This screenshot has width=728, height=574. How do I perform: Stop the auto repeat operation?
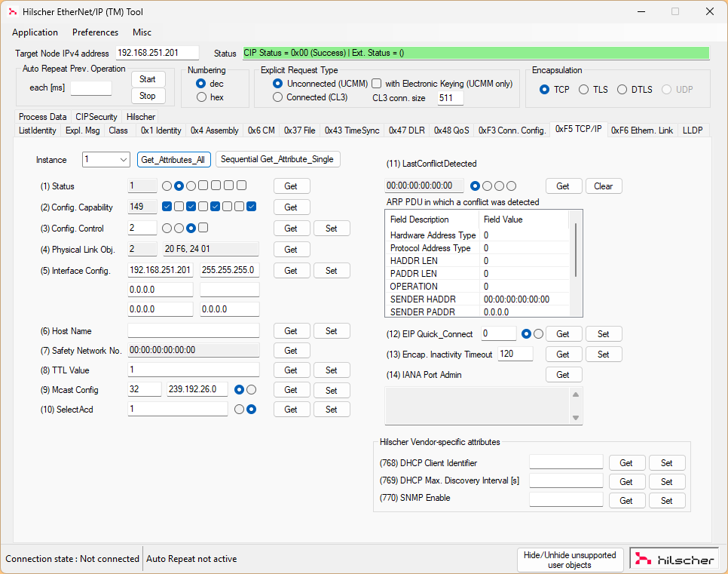(x=148, y=96)
